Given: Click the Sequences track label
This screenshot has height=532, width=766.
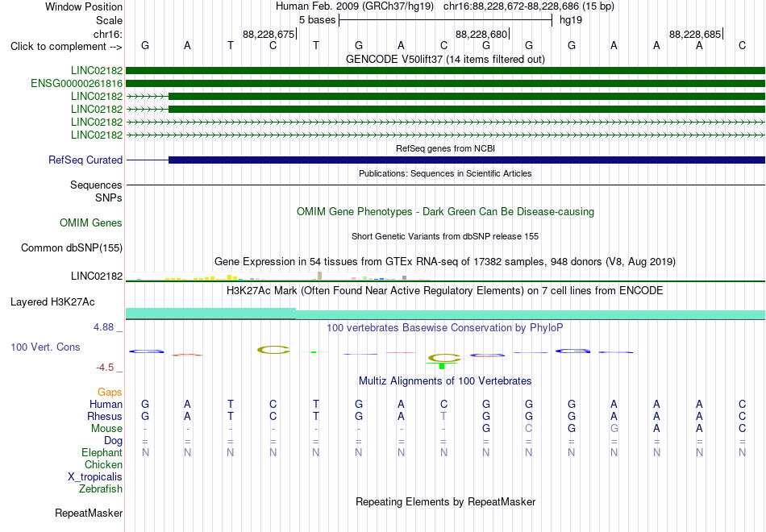Looking at the screenshot, I should point(96,185).
